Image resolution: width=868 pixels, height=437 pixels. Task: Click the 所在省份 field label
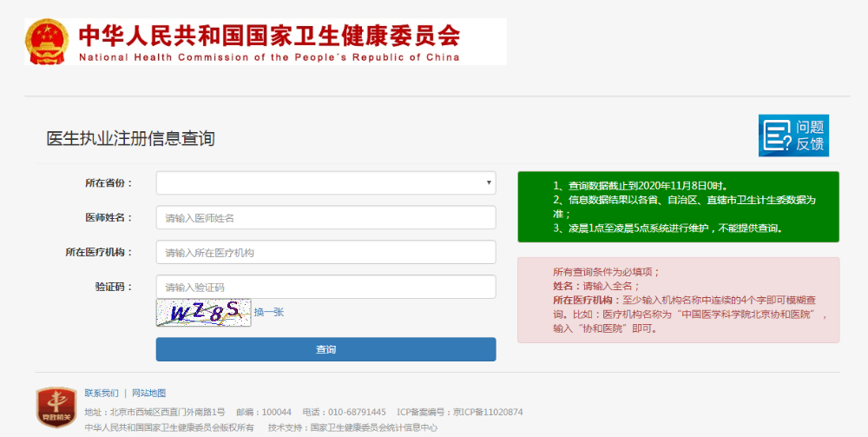coord(109,183)
